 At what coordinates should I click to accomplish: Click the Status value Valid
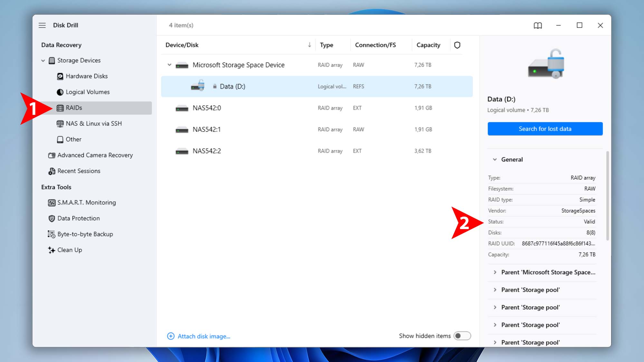pos(589,222)
